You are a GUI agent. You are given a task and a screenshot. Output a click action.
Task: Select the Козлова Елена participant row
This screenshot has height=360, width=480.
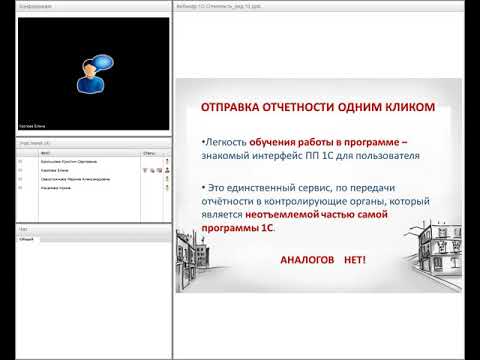tap(93, 170)
